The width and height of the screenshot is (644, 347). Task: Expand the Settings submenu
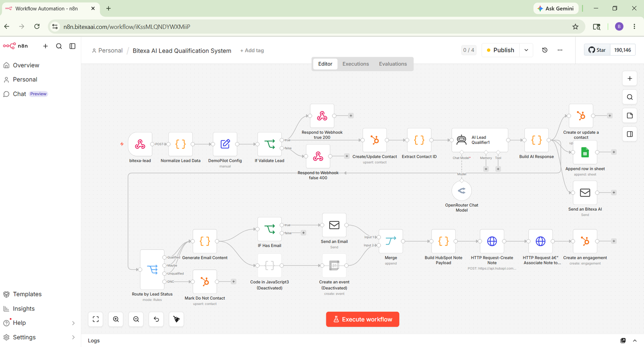click(73, 337)
